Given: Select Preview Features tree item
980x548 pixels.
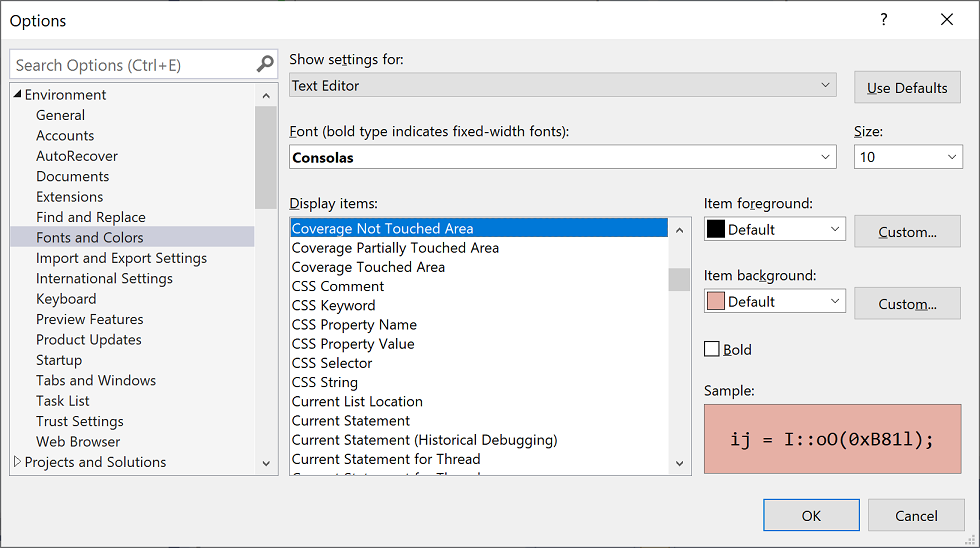Looking at the screenshot, I should coord(89,319).
